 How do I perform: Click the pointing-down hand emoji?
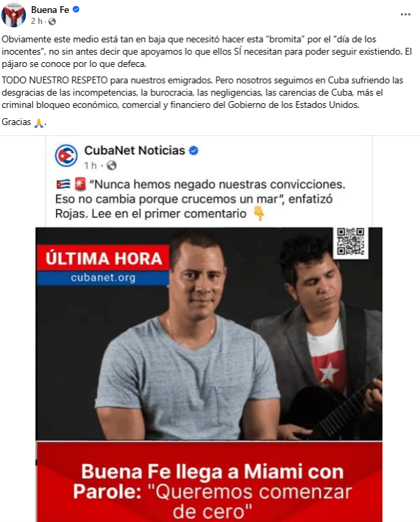coord(259,213)
